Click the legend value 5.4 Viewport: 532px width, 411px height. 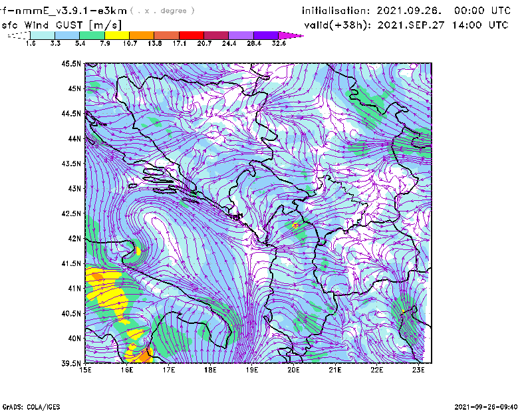point(80,43)
